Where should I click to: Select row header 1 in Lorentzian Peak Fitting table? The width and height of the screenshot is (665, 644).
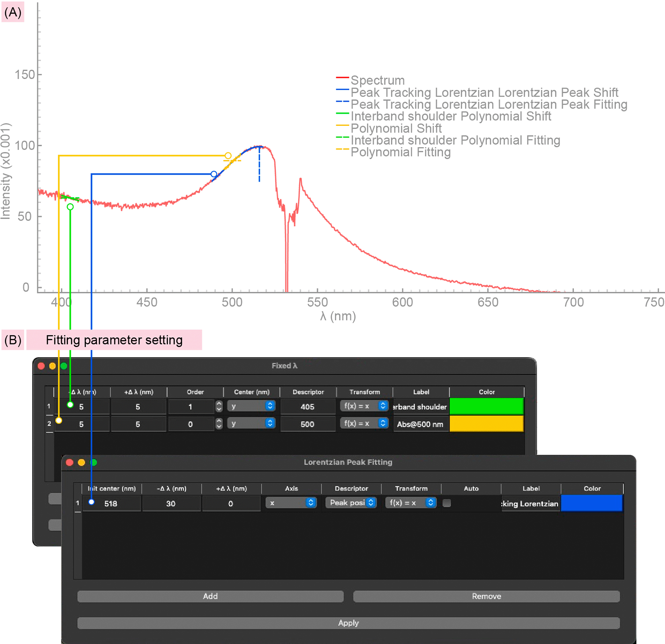pyautogui.click(x=78, y=503)
